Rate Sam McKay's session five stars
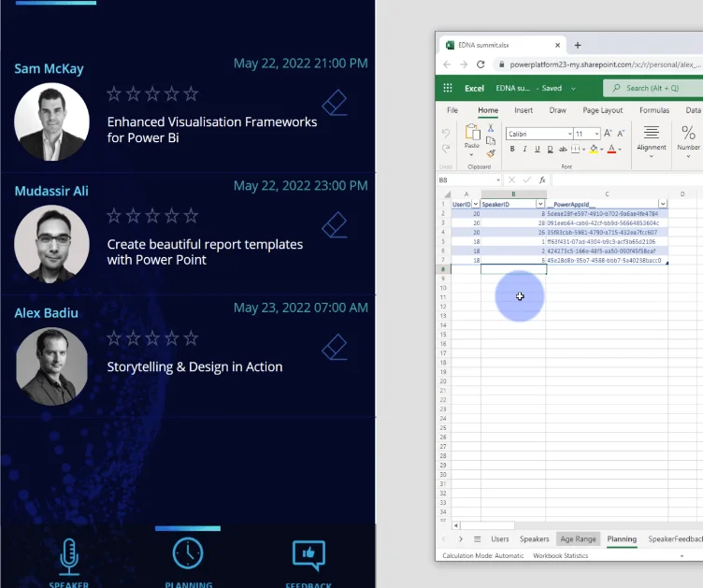Viewport: 703px width, 588px height. (191, 93)
